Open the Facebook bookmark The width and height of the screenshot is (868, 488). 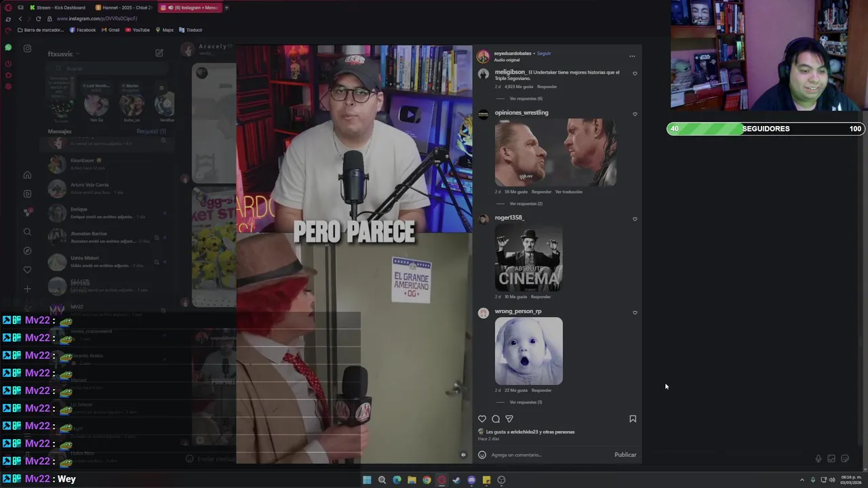click(83, 30)
